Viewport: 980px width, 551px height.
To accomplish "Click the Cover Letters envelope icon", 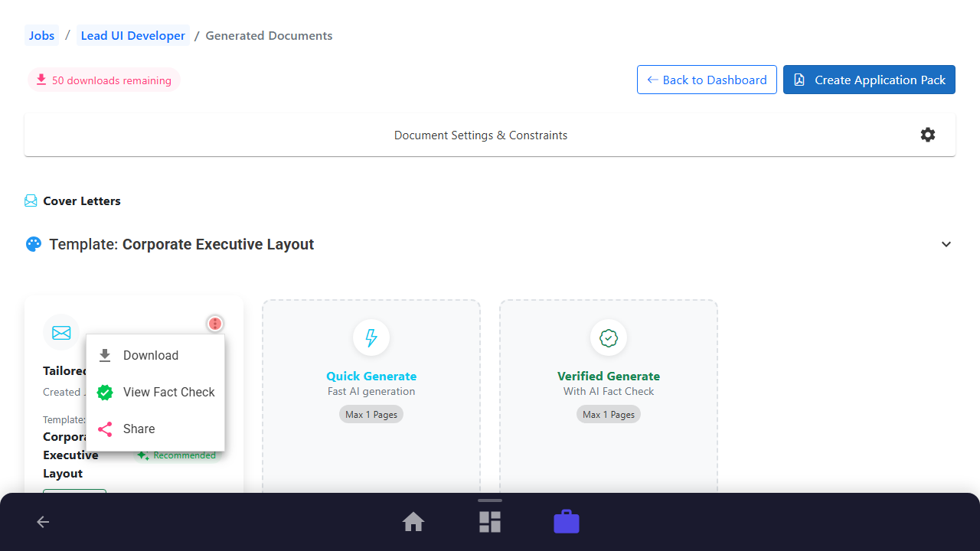I will [x=31, y=201].
